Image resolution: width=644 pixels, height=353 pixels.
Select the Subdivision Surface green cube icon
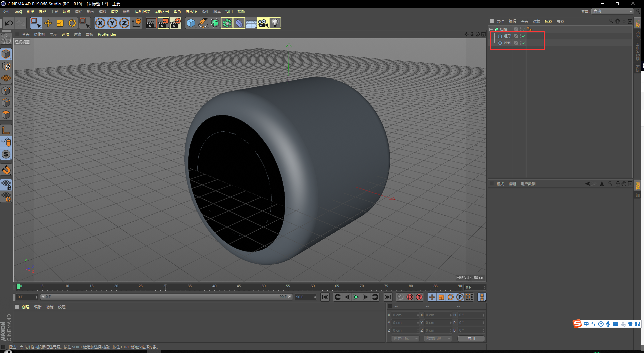215,23
